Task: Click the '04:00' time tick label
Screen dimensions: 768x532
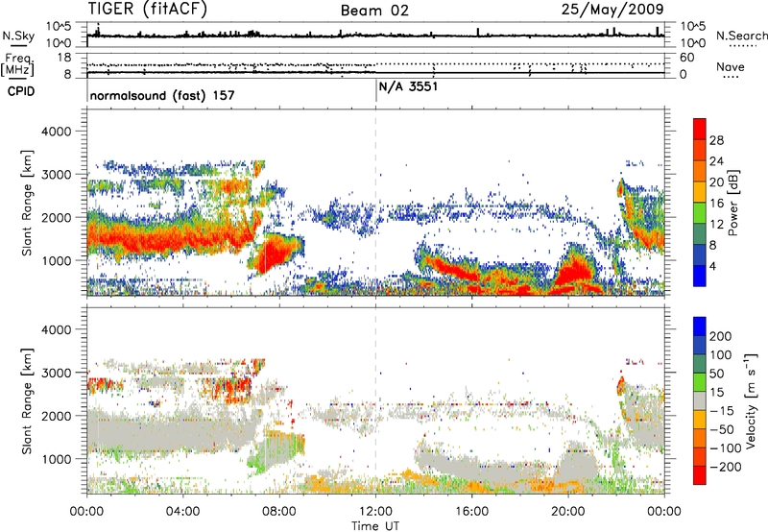Action: pos(183,512)
